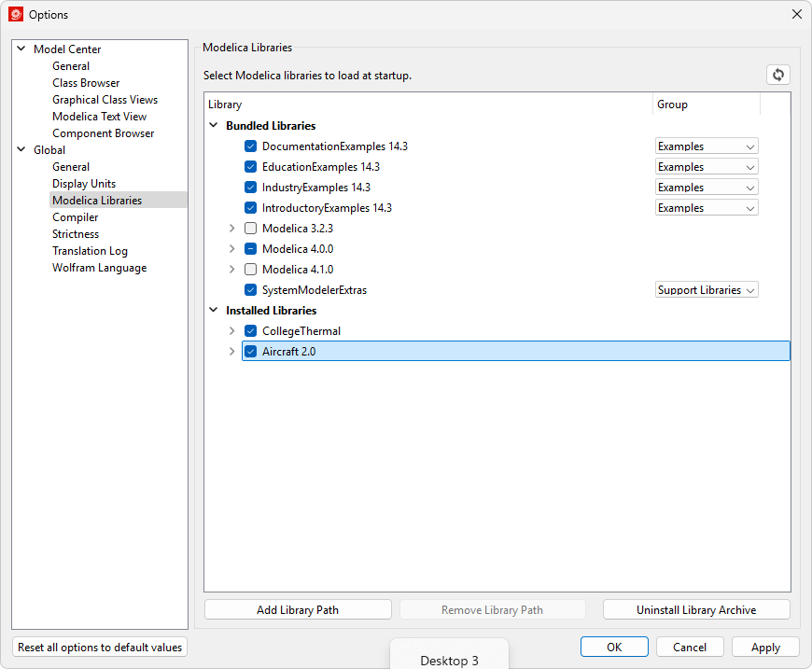Open Translation Log options
Screen dimensions: 812x669
point(91,251)
